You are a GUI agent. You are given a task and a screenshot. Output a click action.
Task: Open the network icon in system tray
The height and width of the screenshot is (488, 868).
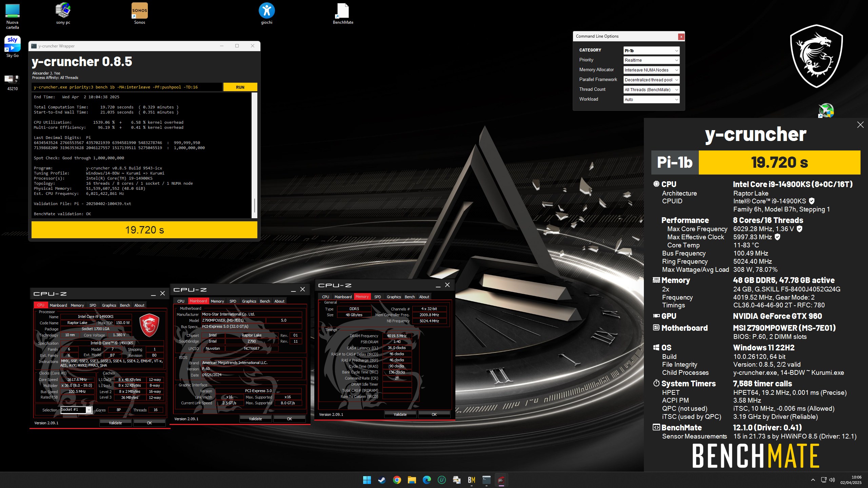(x=824, y=480)
